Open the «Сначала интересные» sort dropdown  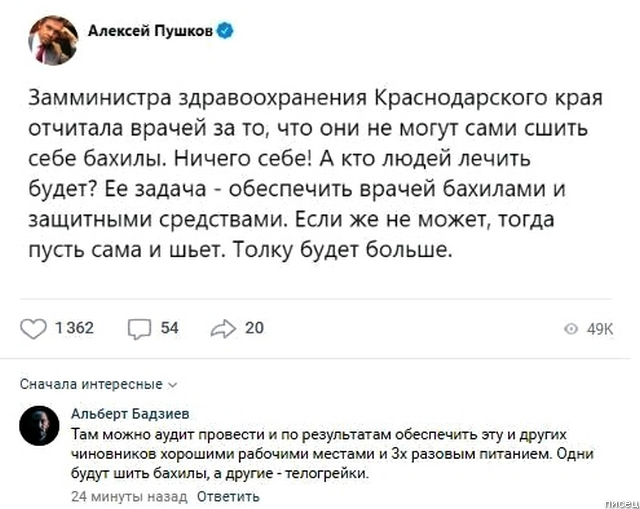[x=91, y=384]
